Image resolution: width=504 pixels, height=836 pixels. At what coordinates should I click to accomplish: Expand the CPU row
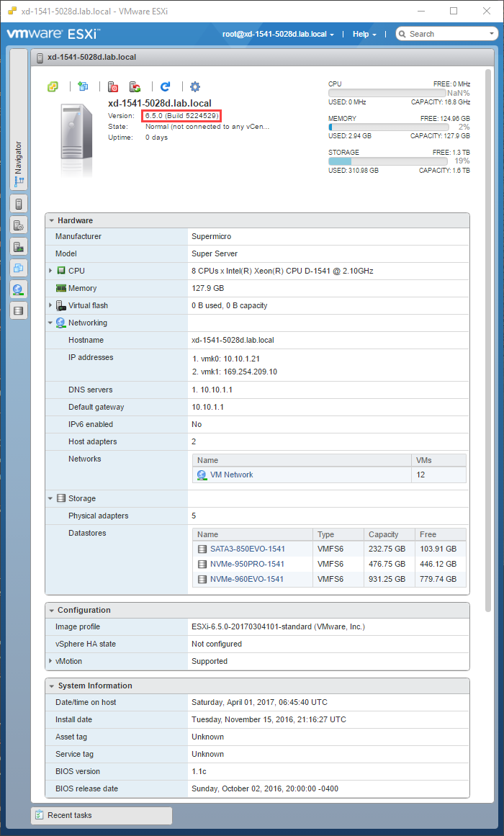(x=50, y=271)
